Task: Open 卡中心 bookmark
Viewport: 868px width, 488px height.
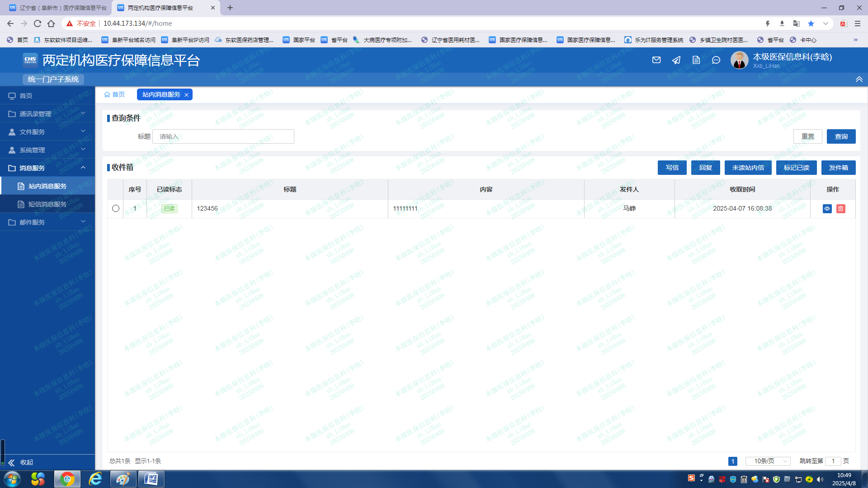Action: 803,40
